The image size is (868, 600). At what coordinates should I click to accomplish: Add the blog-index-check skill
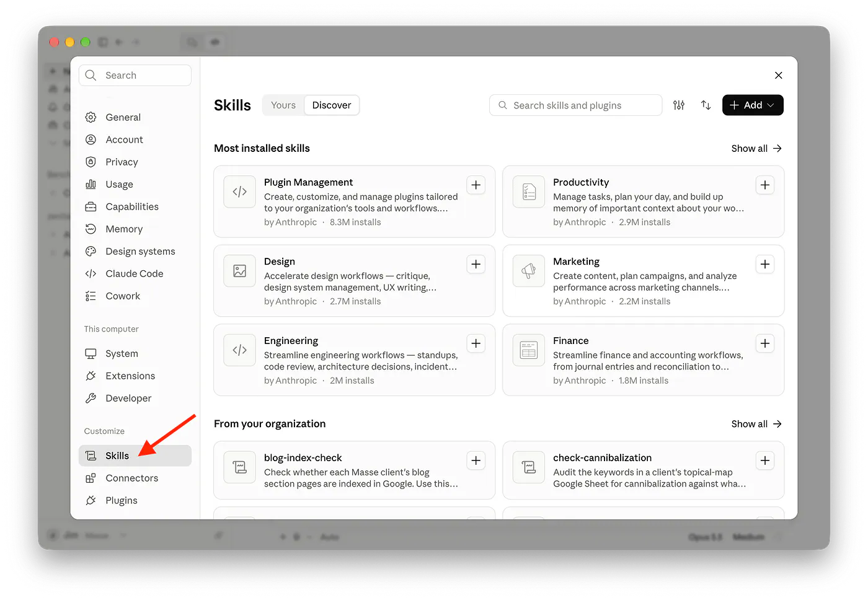click(476, 461)
